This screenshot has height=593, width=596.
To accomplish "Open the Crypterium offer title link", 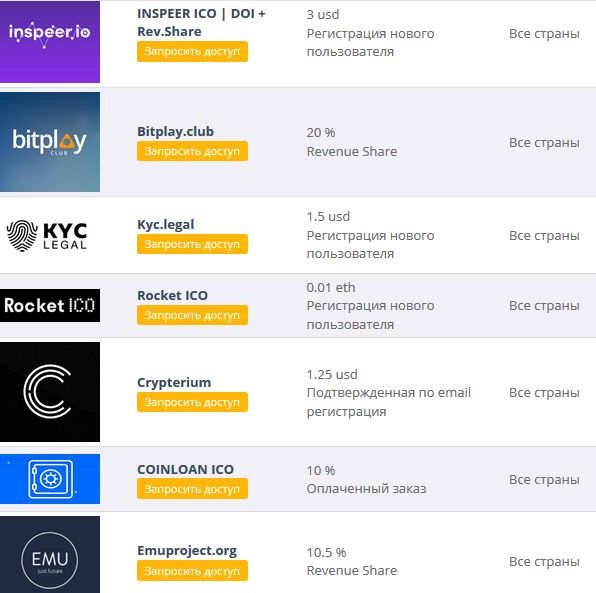I will [x=174, y=382].
